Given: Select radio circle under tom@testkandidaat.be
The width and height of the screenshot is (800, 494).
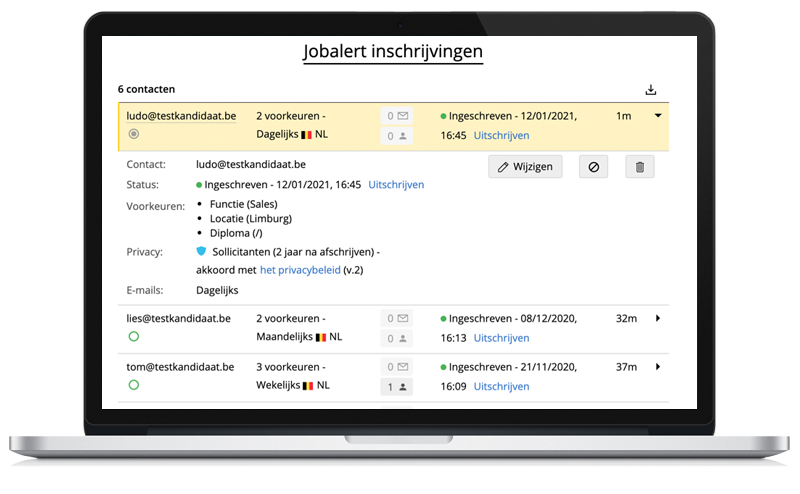Looking at the screenshot, I should (x=134, y=385).
